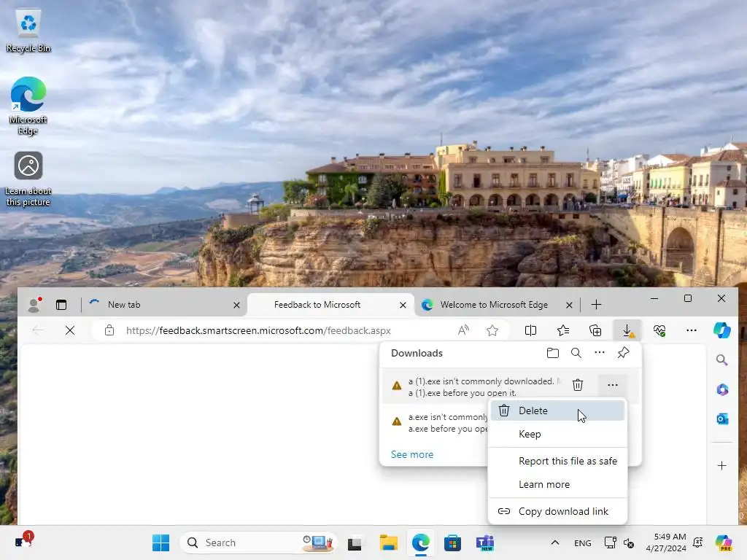Open more options in Downloads panel header
747x560 pixels.
600,353
